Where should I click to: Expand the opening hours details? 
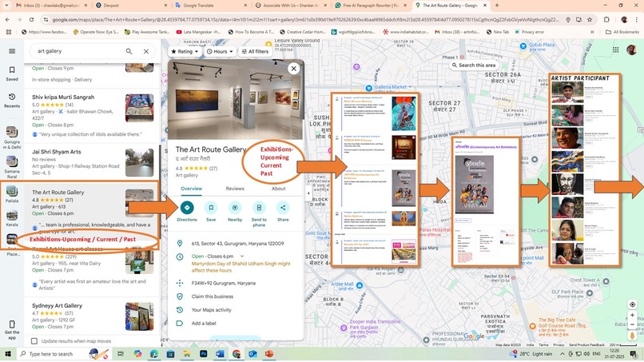[242, 257]
